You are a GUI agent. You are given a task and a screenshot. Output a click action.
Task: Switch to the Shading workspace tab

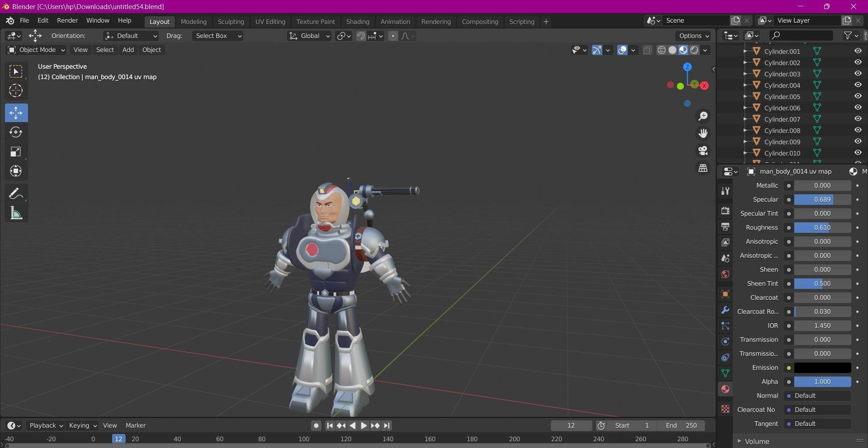tap(358, 21)
